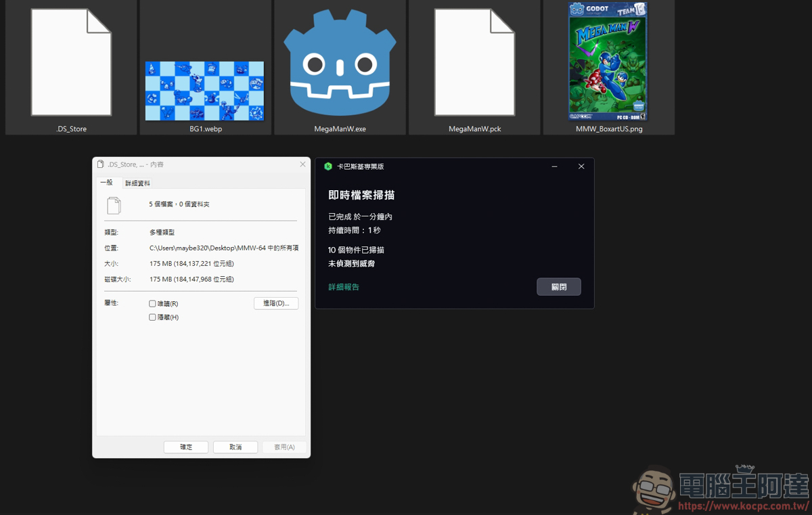The image size is (812, 515).
Task: Select the BG1.webp image thumbnail
Action: click(x=204, y=91)
